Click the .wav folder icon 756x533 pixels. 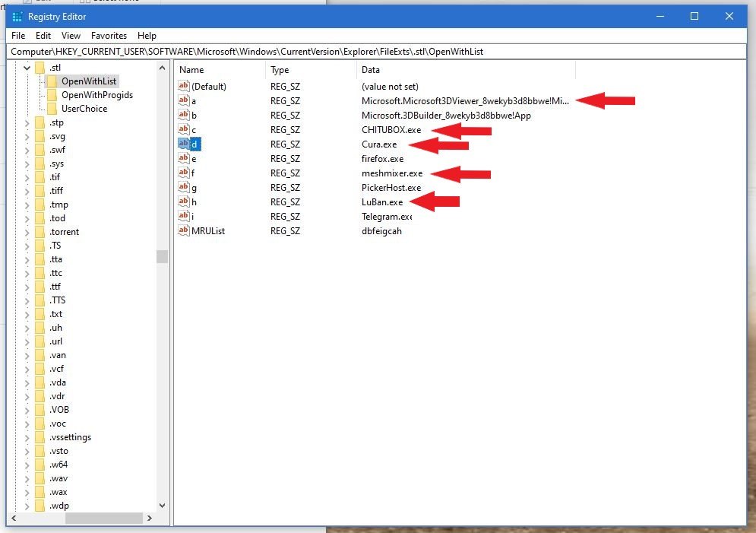(x=40, y=478)
